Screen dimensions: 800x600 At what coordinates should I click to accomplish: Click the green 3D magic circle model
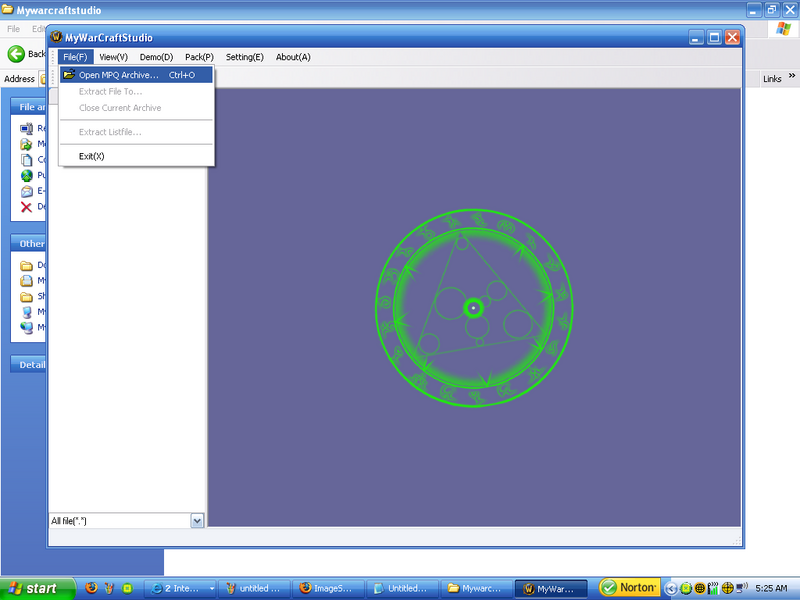[474, 308]
